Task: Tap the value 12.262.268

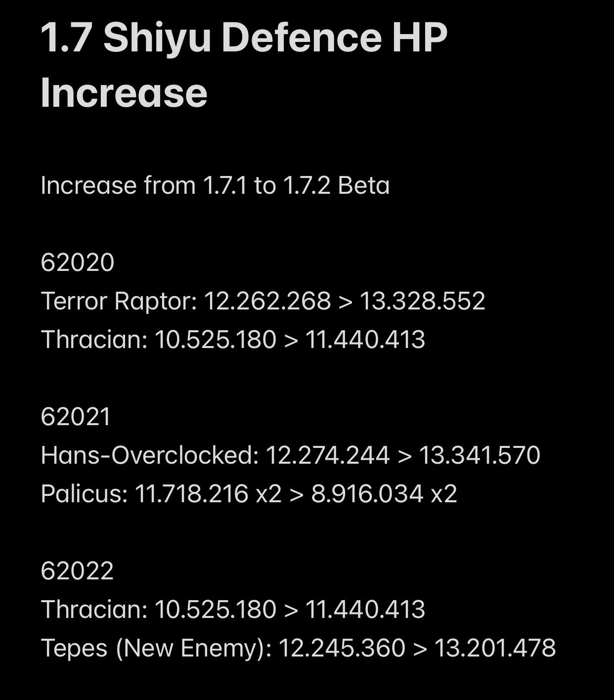Action: coord(267,301)
